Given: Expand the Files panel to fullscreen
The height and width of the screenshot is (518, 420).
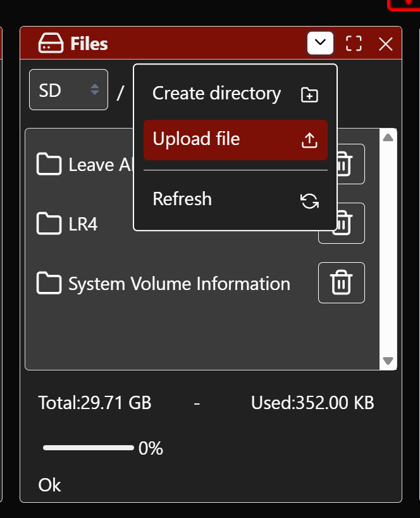Looking at the screenshot, I should click(x=354, y=44).
